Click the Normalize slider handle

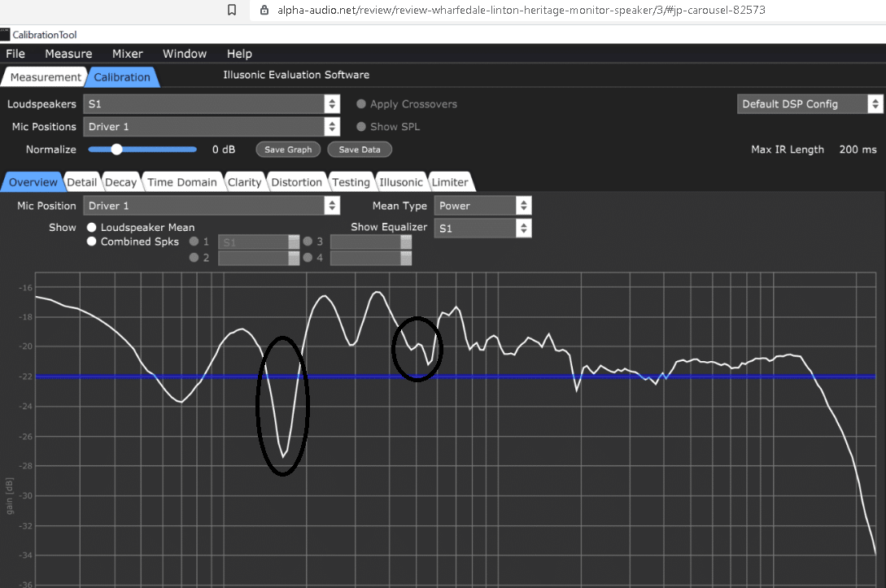pyautogui.click(x=117, y=150)
